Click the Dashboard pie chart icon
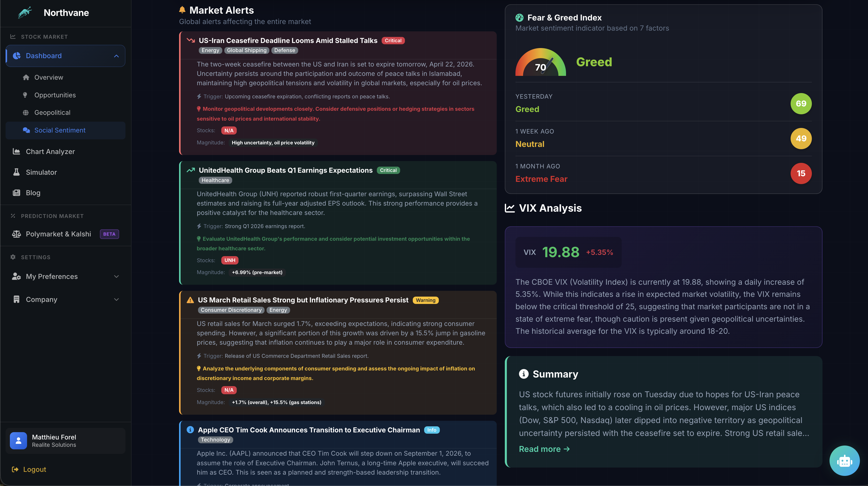This screenshot has height=486, width=868. pos(16,56)
